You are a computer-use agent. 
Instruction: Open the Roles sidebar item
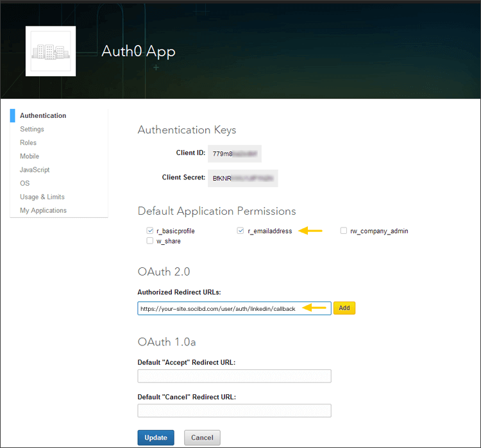(28, 143)
